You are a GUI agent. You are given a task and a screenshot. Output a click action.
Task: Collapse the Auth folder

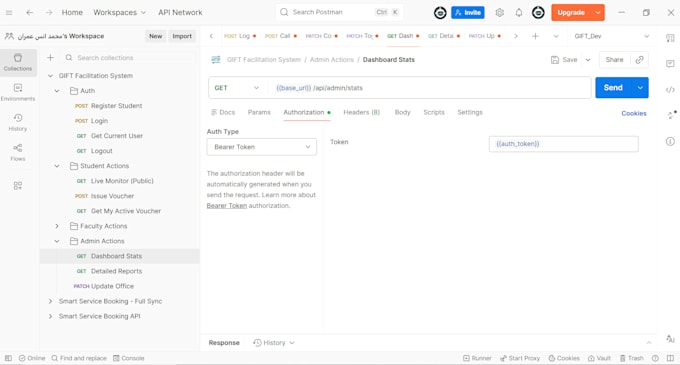click(x=57, y=91)
